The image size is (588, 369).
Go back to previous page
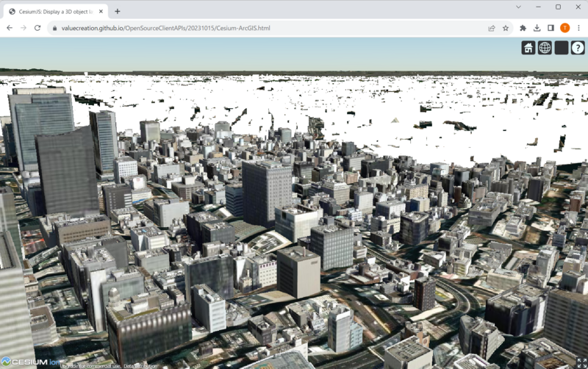point(10,28)
